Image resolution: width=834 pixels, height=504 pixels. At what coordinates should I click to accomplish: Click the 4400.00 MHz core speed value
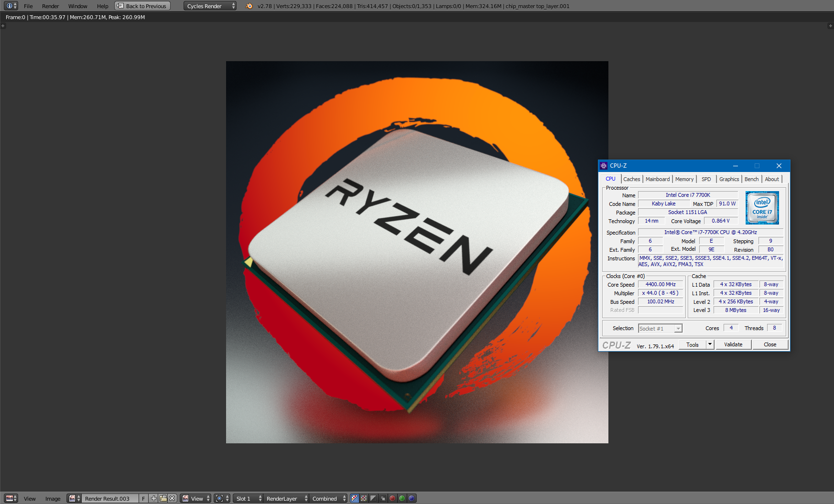point(661,284)
